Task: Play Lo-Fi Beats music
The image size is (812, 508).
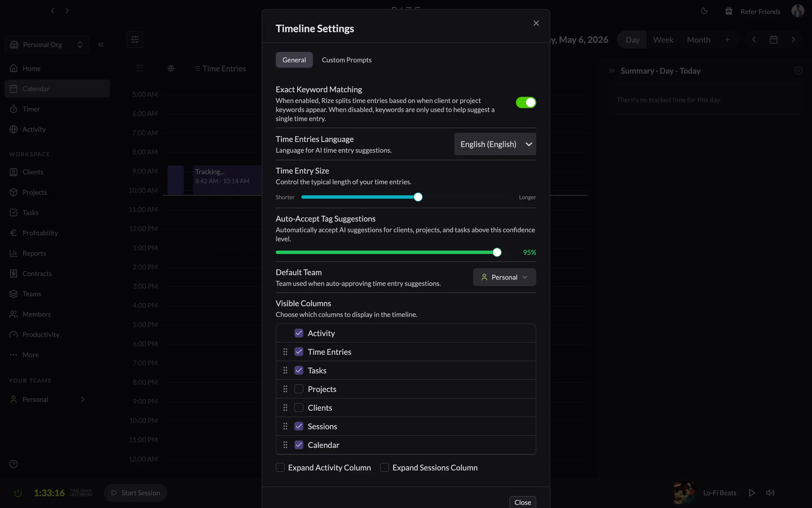Action: [752, 492]
